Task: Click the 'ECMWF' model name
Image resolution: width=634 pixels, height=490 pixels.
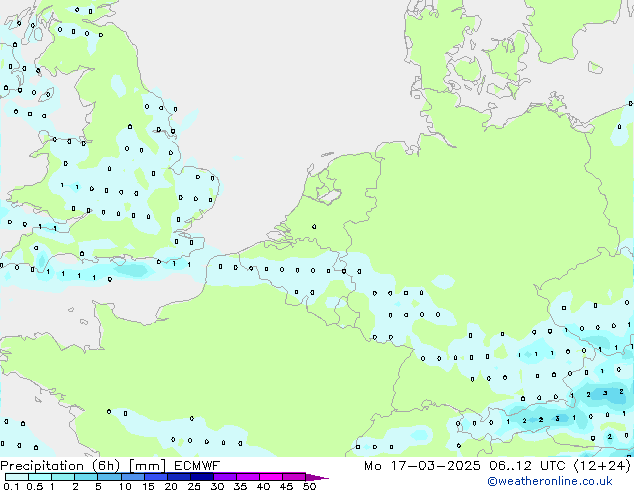Action: [197, 466]
